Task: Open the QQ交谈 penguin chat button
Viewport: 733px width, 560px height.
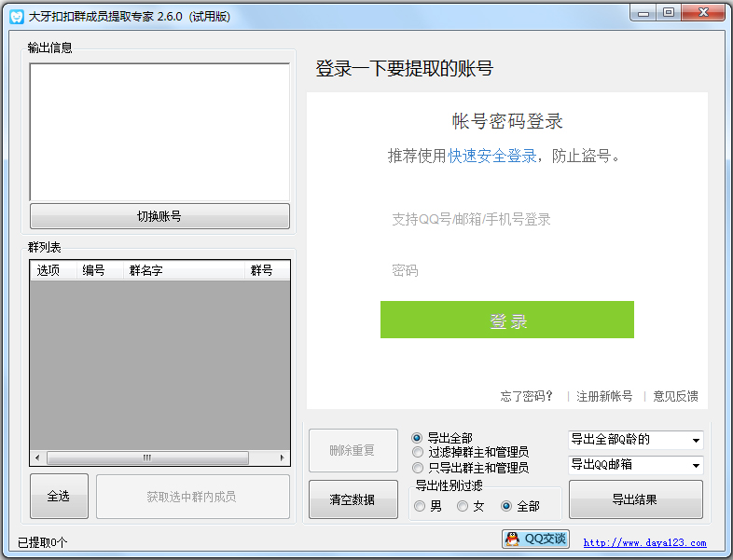Action: pyautogui.click(x=536, y=539)
